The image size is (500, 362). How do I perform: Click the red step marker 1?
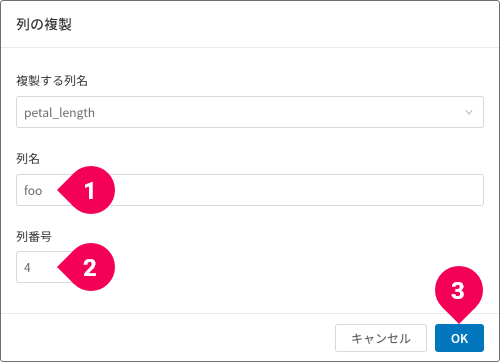pos(86,190)
